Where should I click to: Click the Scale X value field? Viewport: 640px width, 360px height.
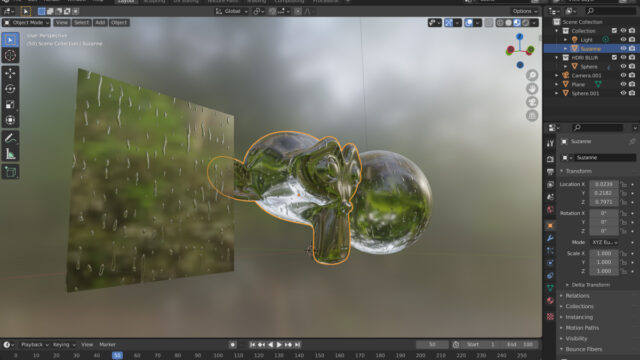coord(604,253)
